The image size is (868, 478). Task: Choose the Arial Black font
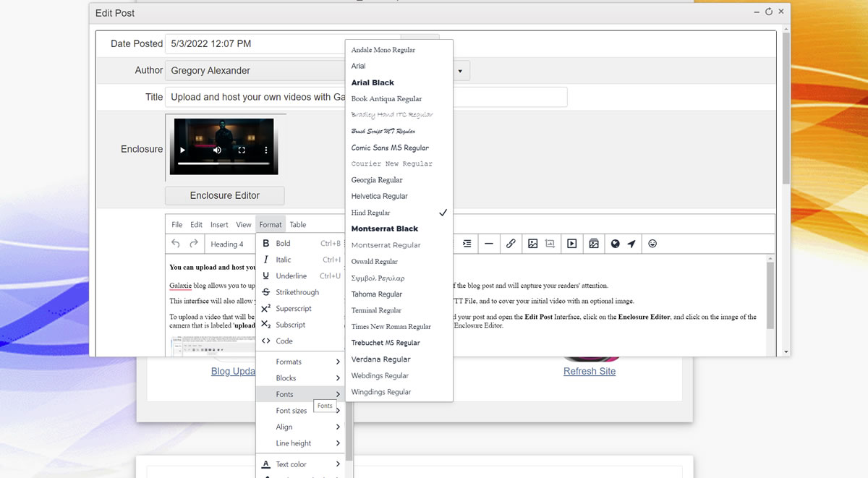[x=399, y=82]
